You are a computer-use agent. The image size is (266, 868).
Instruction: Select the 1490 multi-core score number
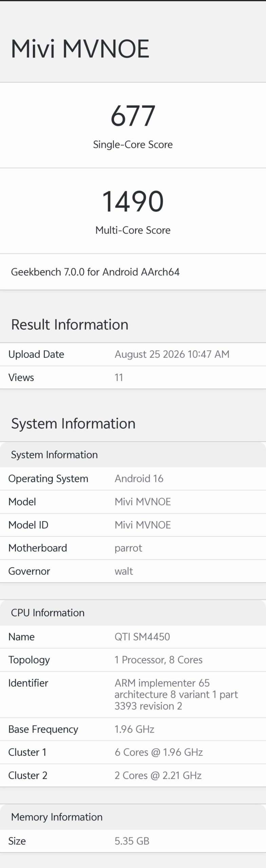point(133,201)
